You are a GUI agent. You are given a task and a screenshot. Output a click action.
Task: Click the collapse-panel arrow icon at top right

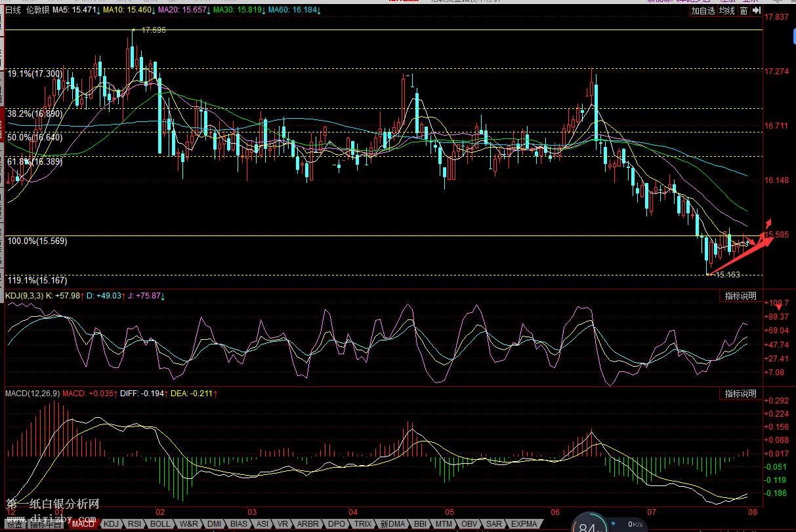[755, 10]
